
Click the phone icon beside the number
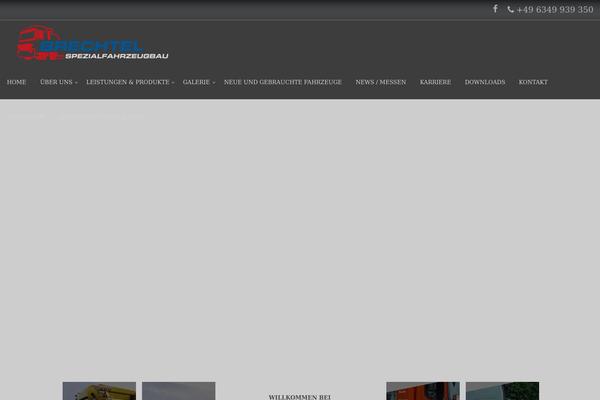510,10
